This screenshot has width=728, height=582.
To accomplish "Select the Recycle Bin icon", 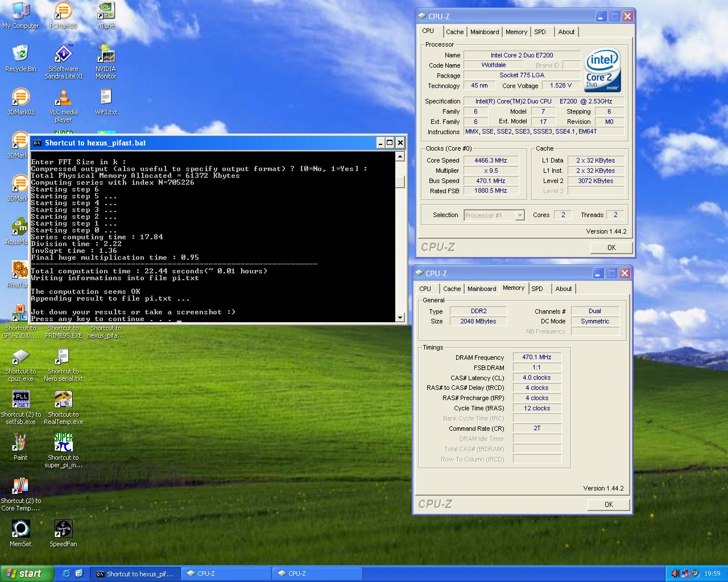I will point(20,59).
